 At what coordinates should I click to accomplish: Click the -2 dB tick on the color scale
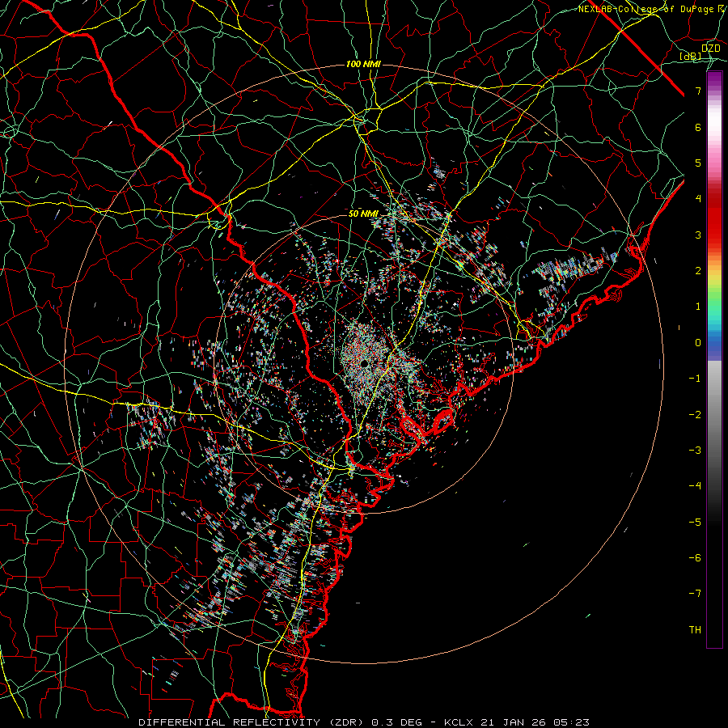(x=695, y=414)
